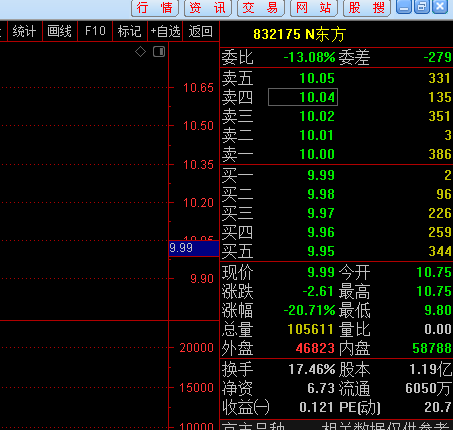Minimize the window with the minimize icon
This screenshot has width=453, height=430.
[404, 7]
